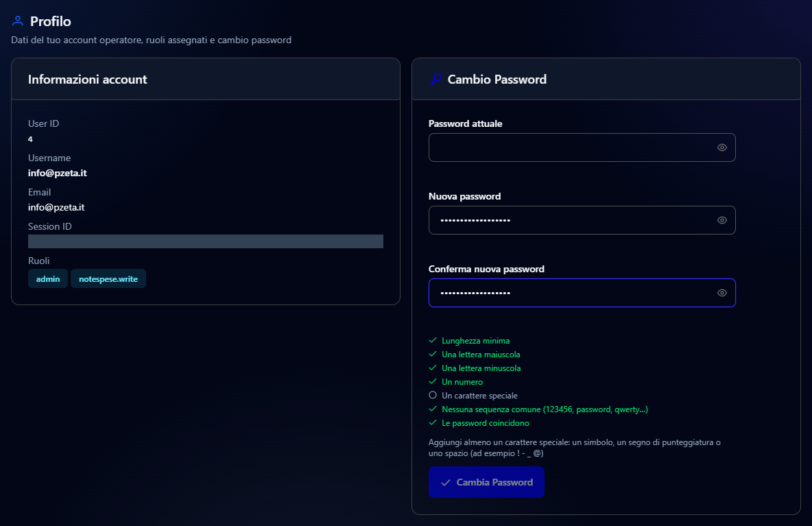
Task: Click the Password attuale field label
Action: point(465,123)
